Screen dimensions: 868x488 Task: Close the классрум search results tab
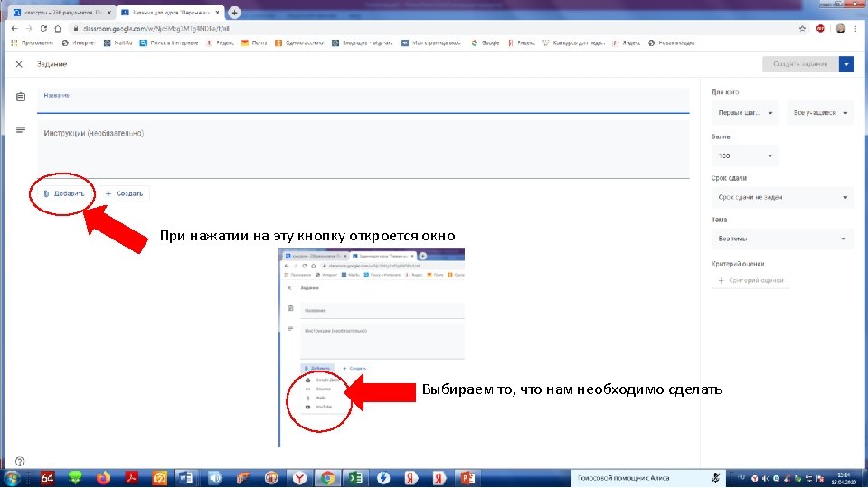109,12
